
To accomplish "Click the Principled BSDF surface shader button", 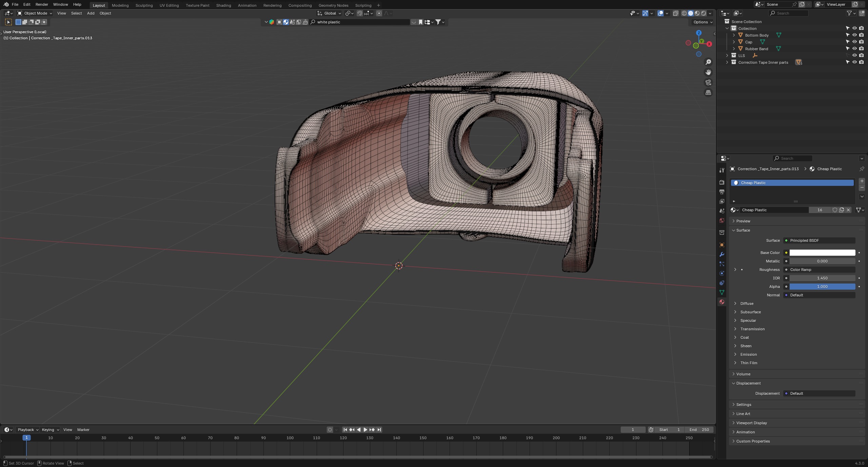I will coord(819,240).
